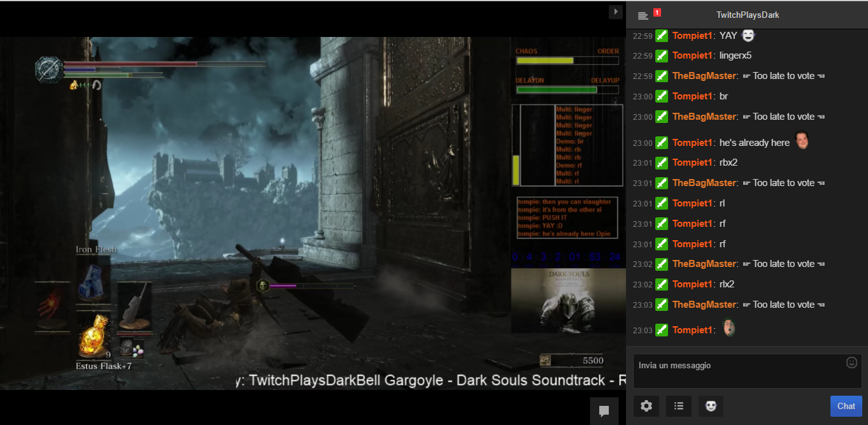
Task: Click the blue Chat send button
Action: coord(846,406)
